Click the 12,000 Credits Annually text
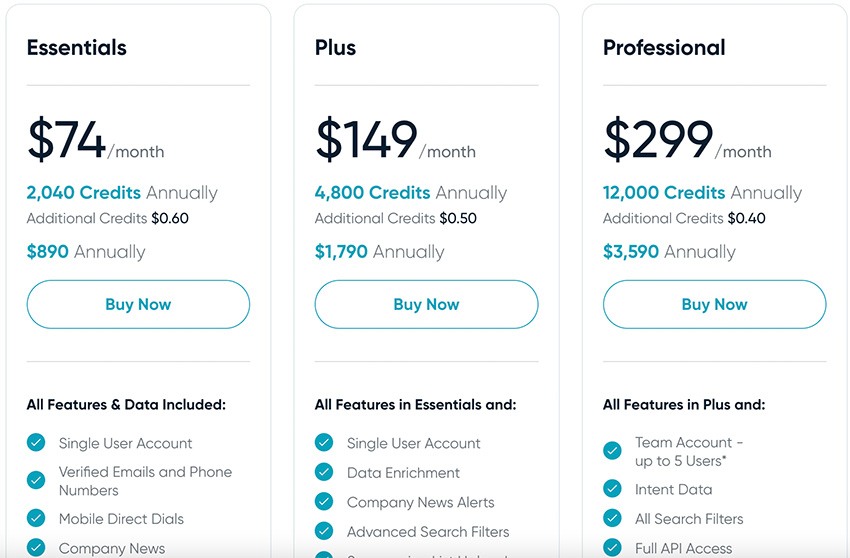The height and width of the screenshot is (558, 850). [x=702, y=193]
